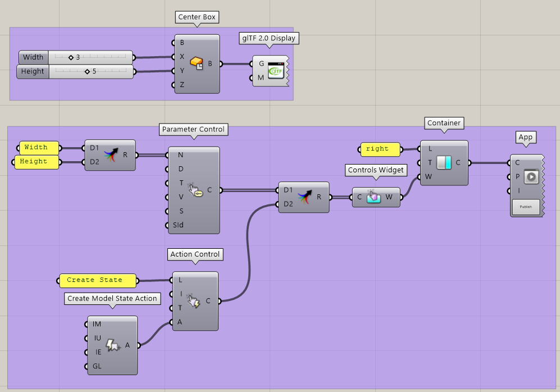The image size is (560, 392).
Task: Click the SId input of Parameter Control
Action: coord(178,225)
